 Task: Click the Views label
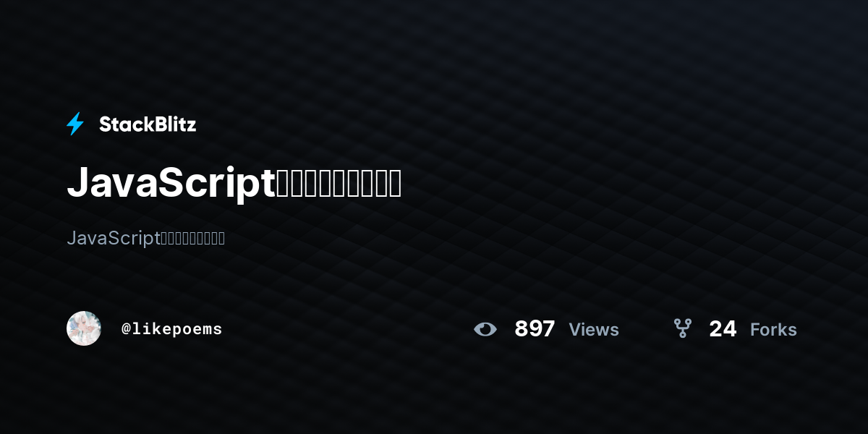pyautogui.click(x=594, y=330)
